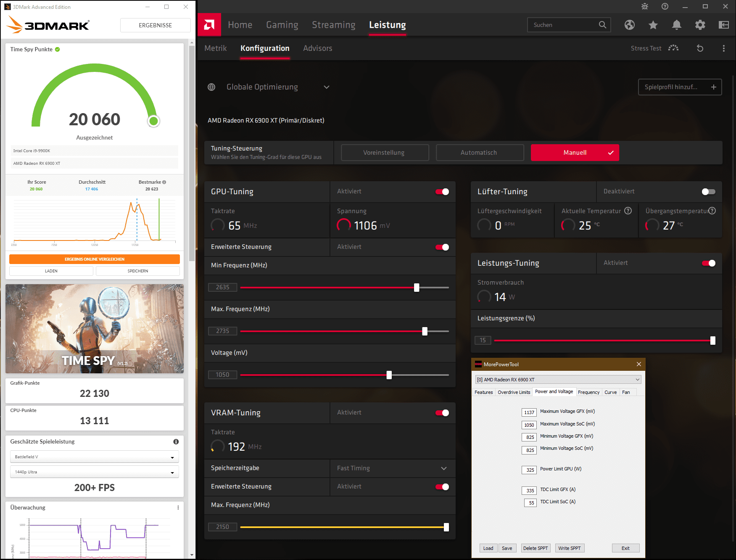Open the three-dot more options menu

pyautogui.click(x=724, y=48)
